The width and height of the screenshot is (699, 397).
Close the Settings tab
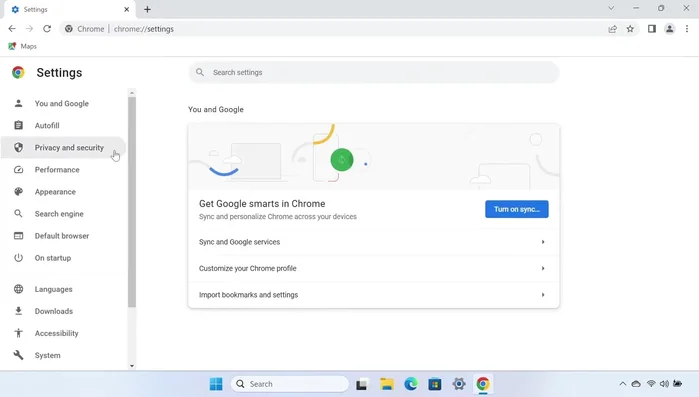pyautogui.click(x=127, y=9)
